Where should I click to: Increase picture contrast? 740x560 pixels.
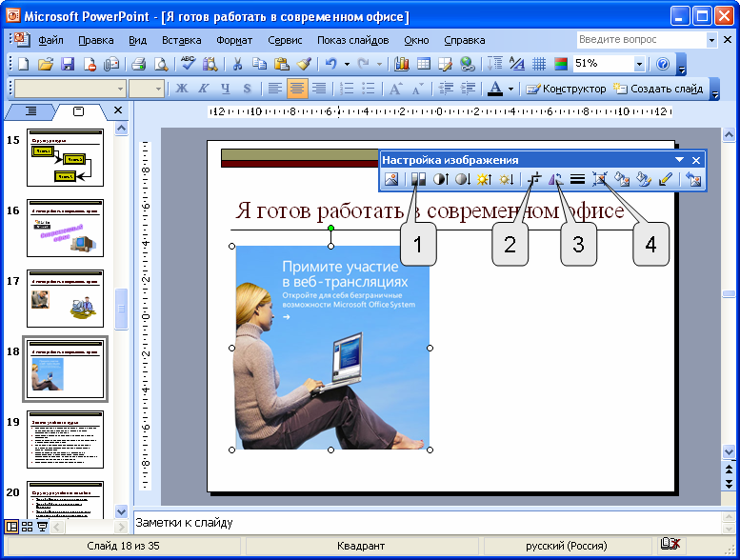pyautogui.click(x=441, y=179)
